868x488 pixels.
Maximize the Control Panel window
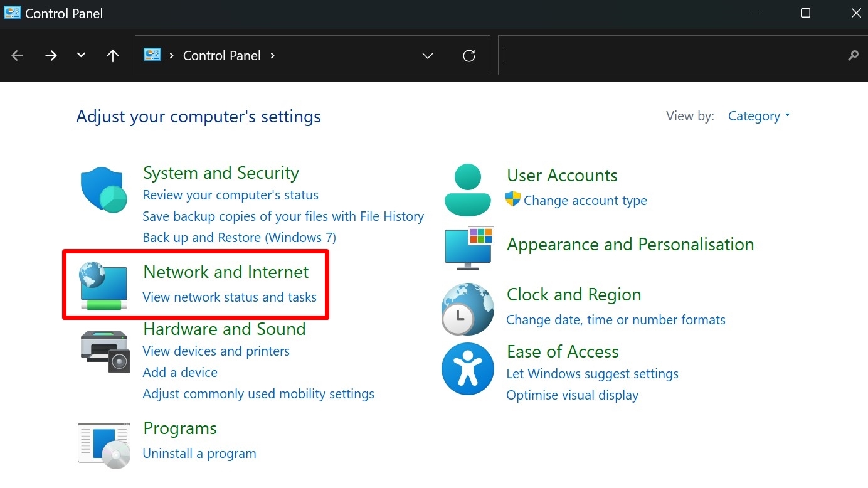pos(806,13)
